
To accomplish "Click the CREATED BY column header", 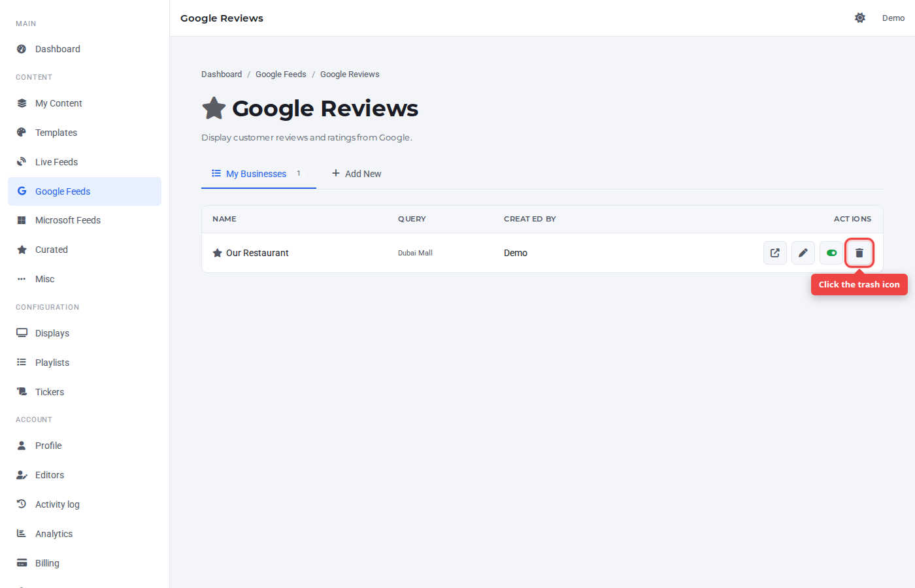I will coord(530,219).
